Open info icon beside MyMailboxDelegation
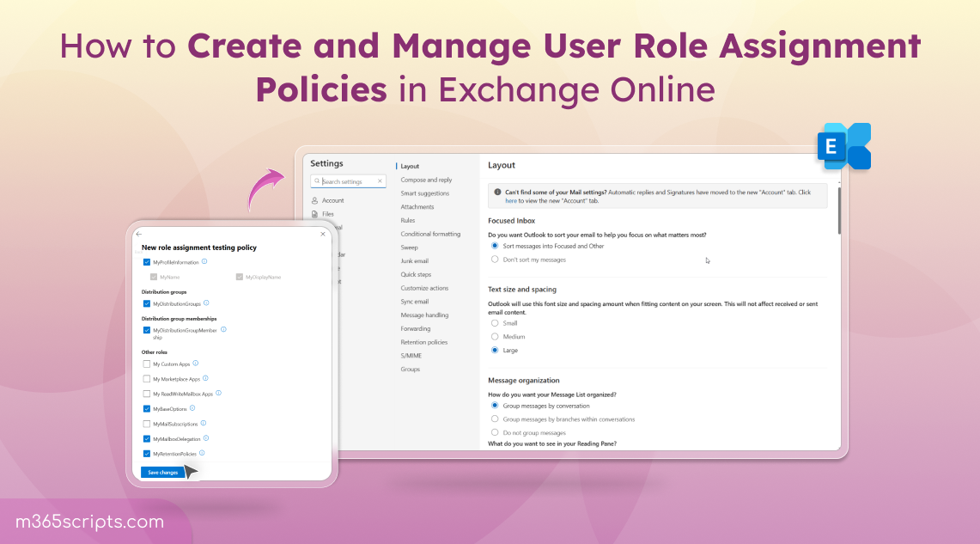The width and height of the screenshot is (980, 544). [x=206, y=438]
